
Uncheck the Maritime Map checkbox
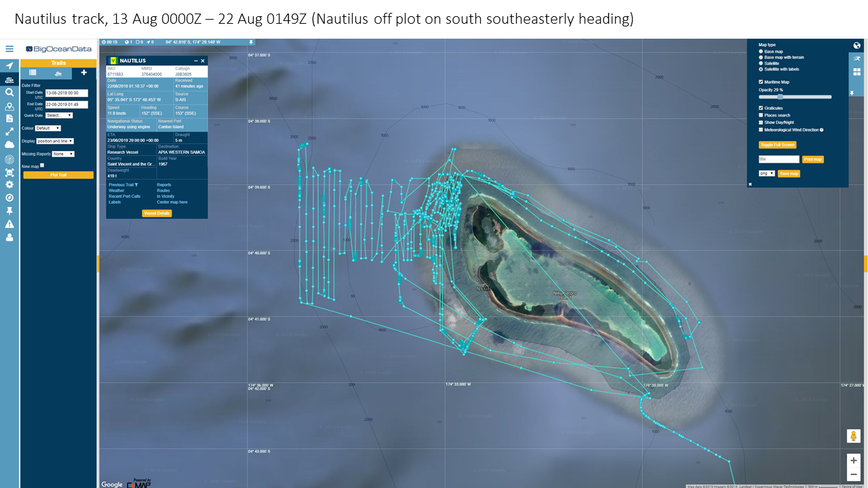(x=761, y=82)
